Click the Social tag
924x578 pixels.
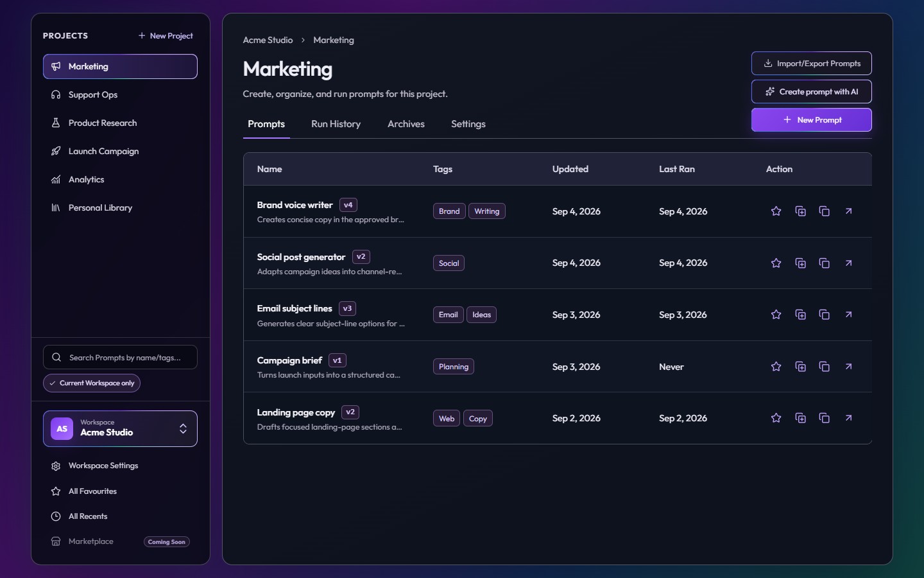click(x=449, y=263)
